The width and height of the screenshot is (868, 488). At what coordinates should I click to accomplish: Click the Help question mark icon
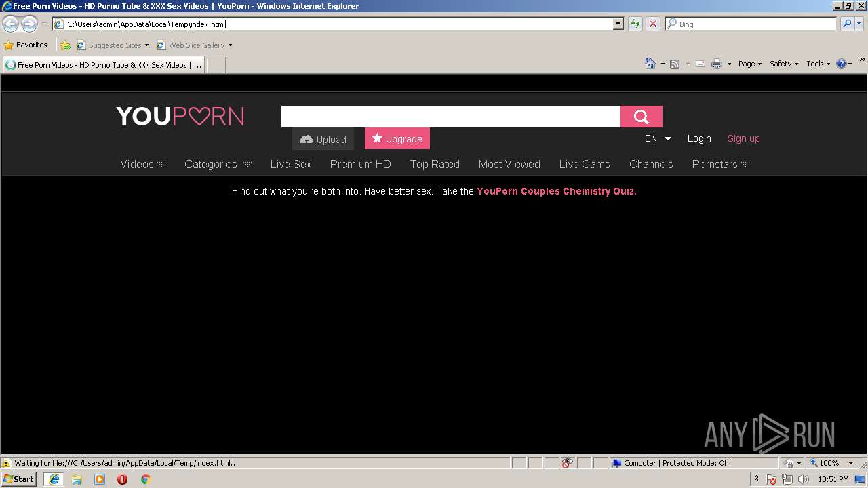coord(842,64)
